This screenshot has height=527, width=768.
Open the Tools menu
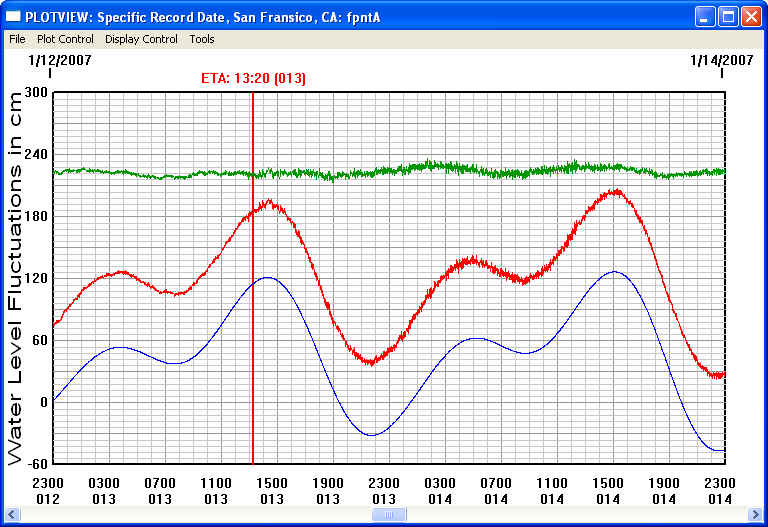[202, 39]
